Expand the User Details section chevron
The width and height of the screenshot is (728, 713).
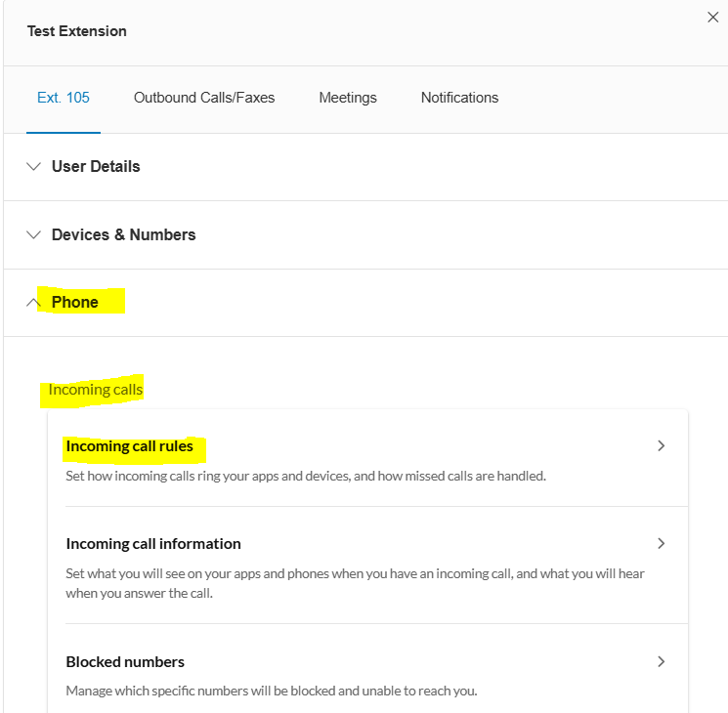point(33,166)
